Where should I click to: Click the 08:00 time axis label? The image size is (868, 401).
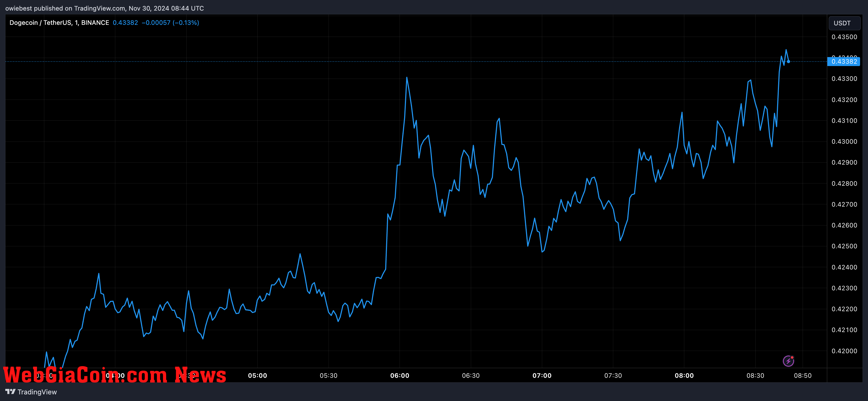[684, 375]
